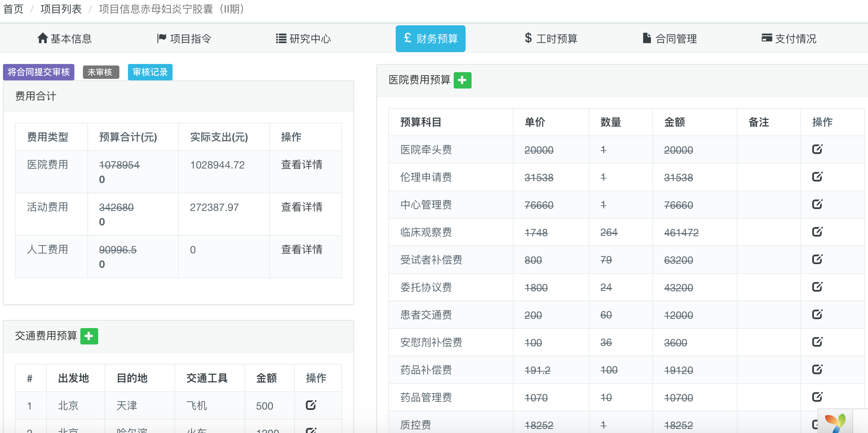Click the 63200 amount in 受试者补偿费 row
868x433 pixels.
[x=678, y=260]
